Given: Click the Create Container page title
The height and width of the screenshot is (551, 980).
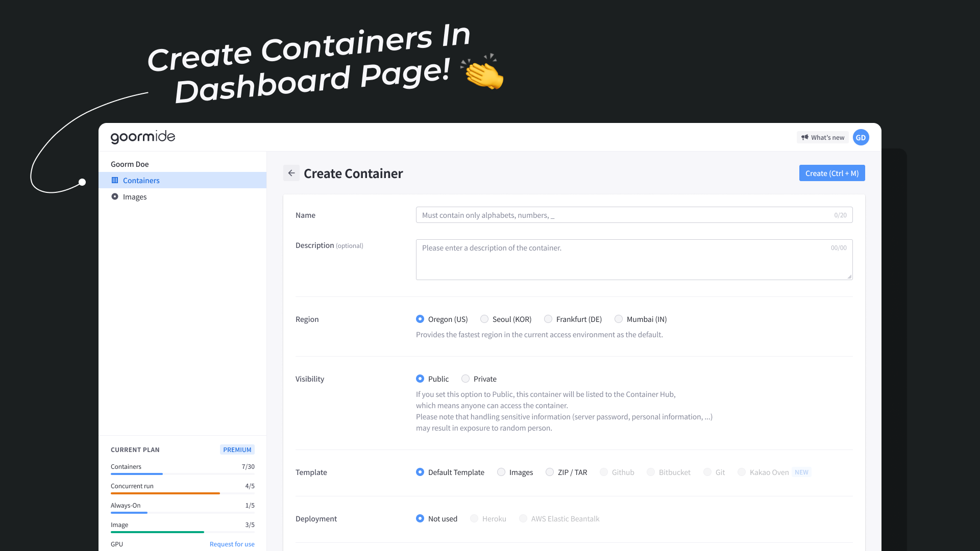Looking at the screenshot, I should (353, 173).
